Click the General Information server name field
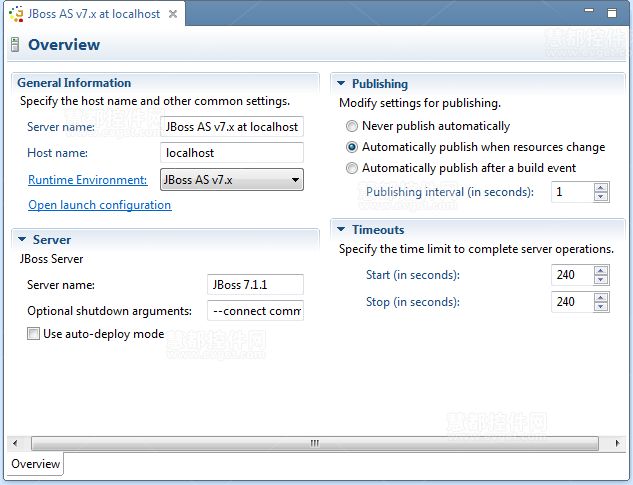The image size is (633, 485). [232, 127]
